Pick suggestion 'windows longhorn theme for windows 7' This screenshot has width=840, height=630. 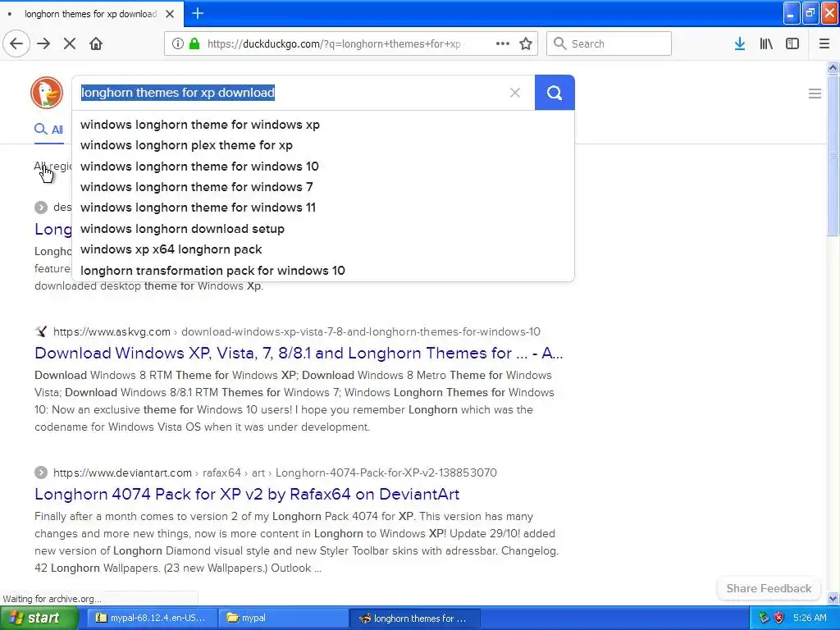click(x=323, y=187)
